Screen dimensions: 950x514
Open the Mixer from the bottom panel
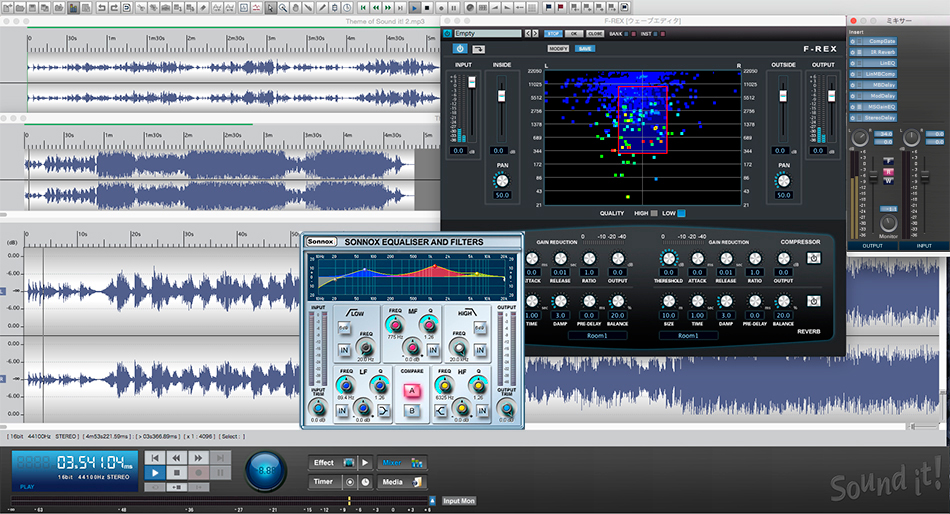(x=402, y=462)
